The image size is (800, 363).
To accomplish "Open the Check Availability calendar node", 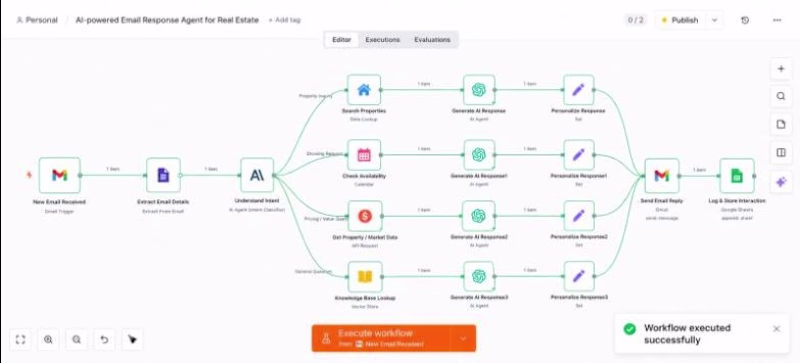I will click(x=364, y=155).
